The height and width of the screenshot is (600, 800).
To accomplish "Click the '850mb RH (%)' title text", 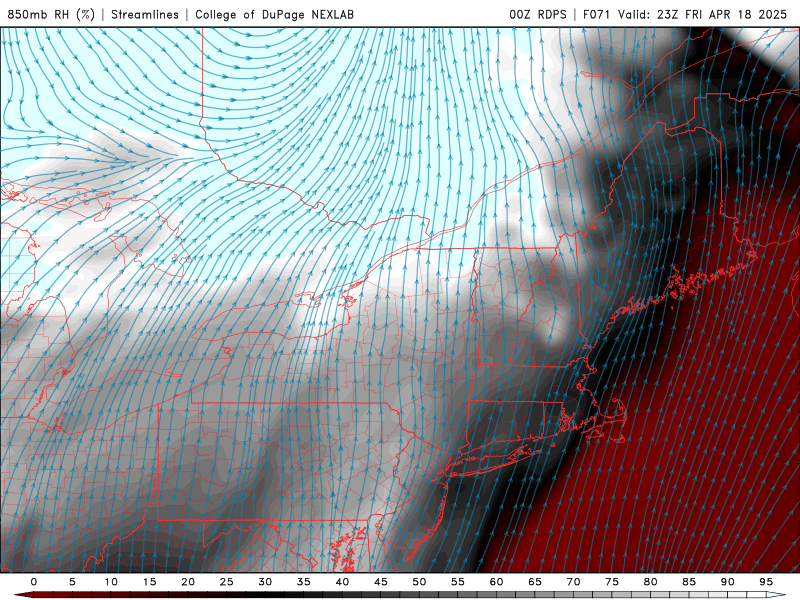I will tap(51, 14).
